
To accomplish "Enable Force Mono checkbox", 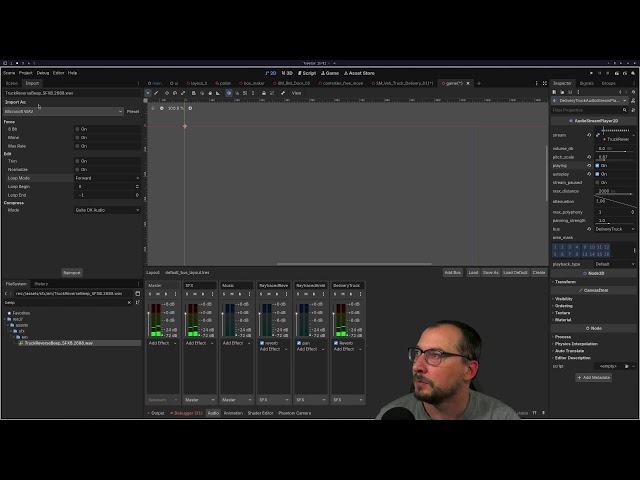I will 77,138.
